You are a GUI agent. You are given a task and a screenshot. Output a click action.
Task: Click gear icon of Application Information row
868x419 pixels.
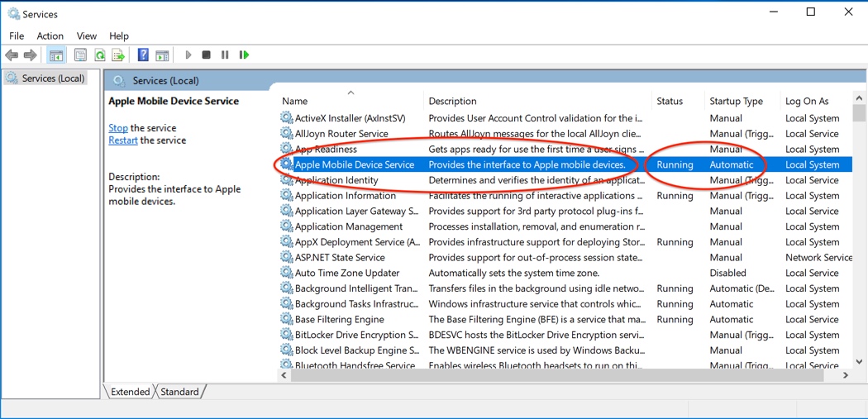(x=286, y=195)
